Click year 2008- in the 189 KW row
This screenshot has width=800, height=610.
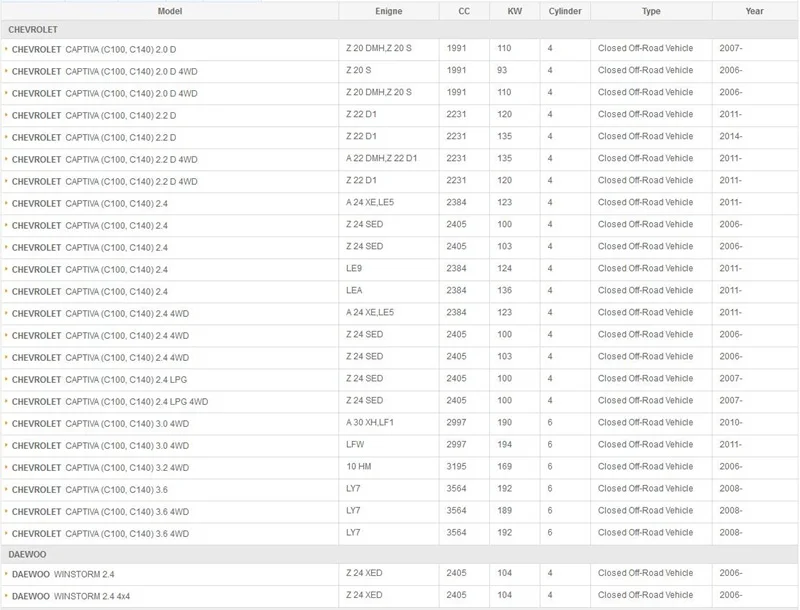pyautogui.click(x=731, y=510)
